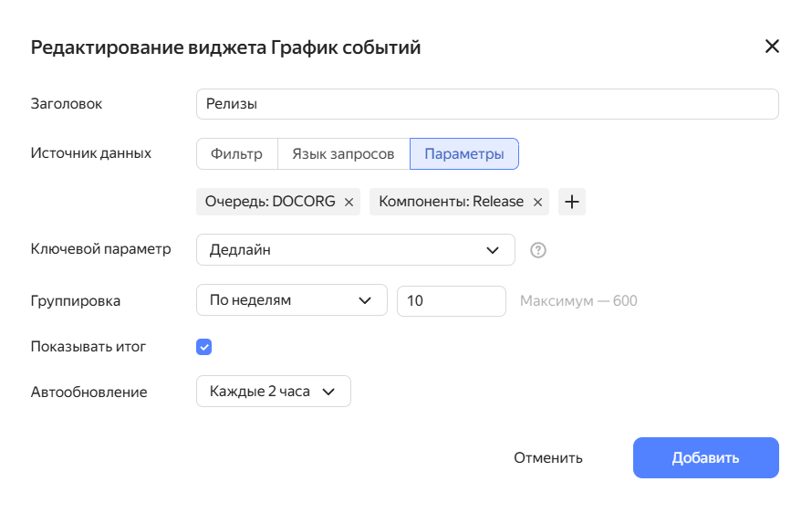The image size is (812, 513).
Task: Click the Отменить button
Action: (548, 457)
